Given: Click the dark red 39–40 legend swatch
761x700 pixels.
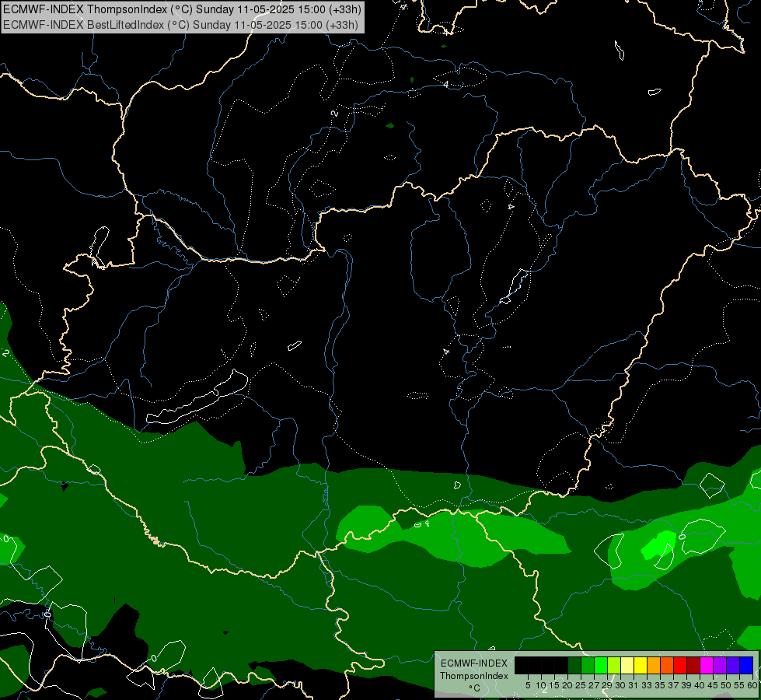Looking at the screenshot, I should (693, 665).
